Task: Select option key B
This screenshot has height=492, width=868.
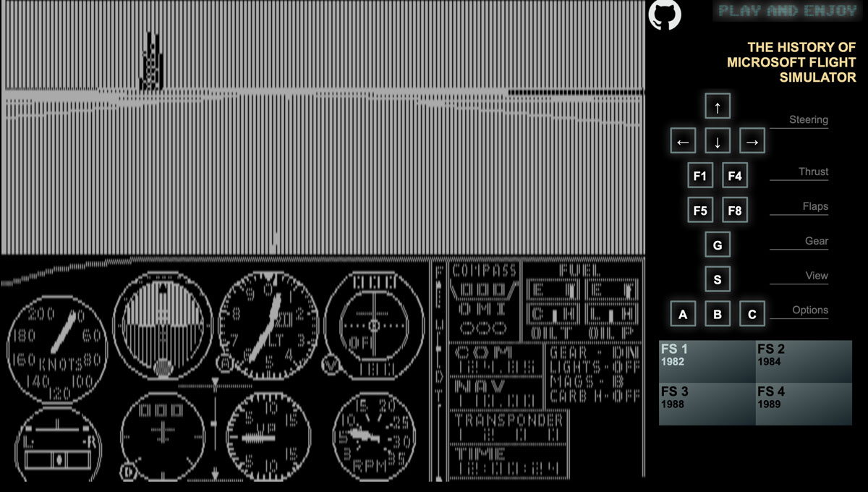Action: click(x=718, y=314)
